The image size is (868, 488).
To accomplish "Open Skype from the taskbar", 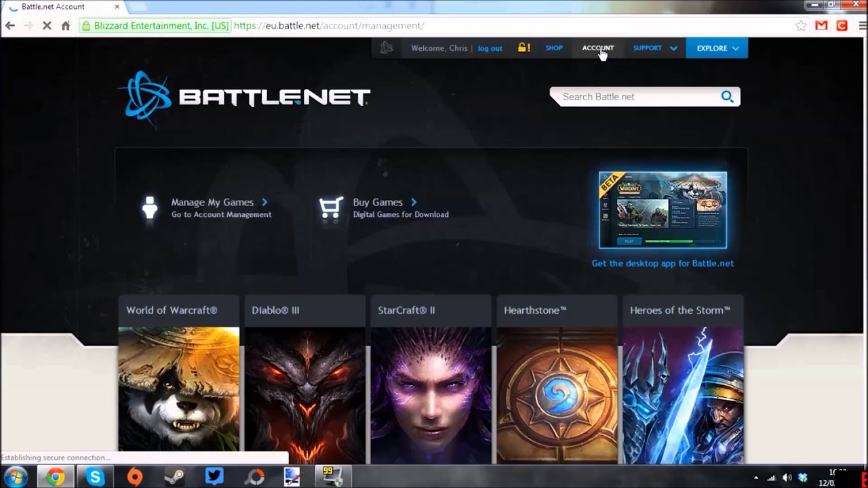I will (95, 477).
